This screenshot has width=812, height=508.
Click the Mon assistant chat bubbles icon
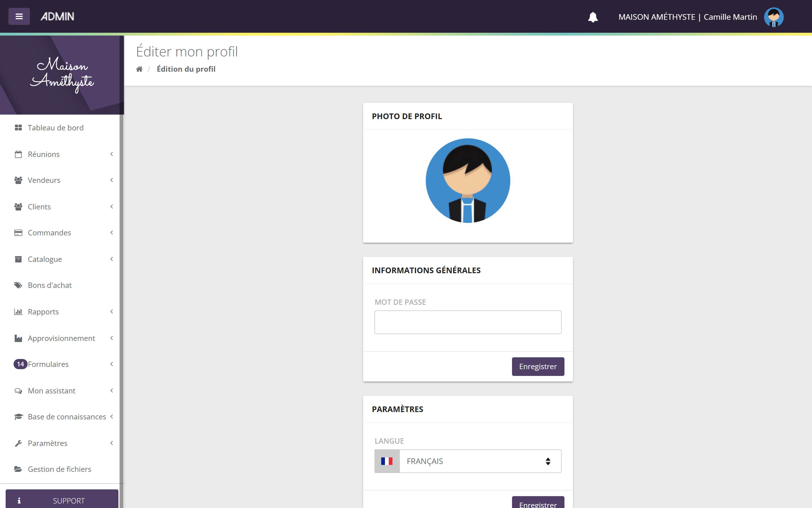coord(18,391)
